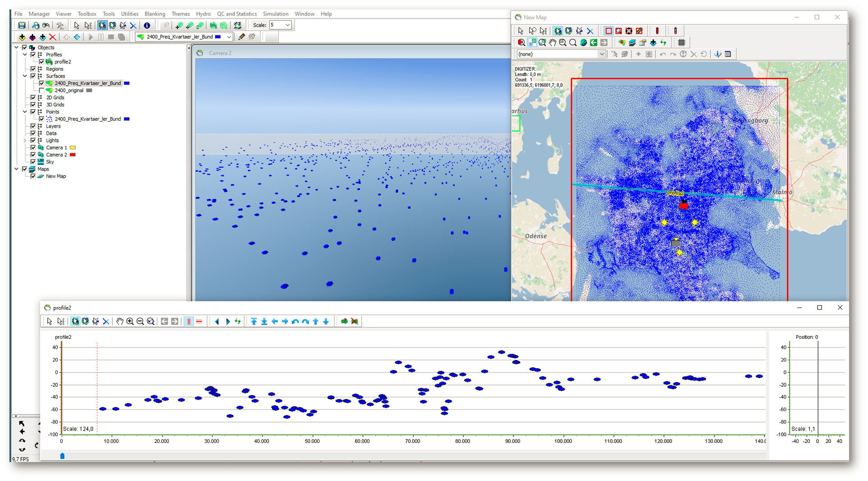Viewport: 868px width, 481px height.
Task: Toggle the Regions checkbox
Action: [33, 69]
